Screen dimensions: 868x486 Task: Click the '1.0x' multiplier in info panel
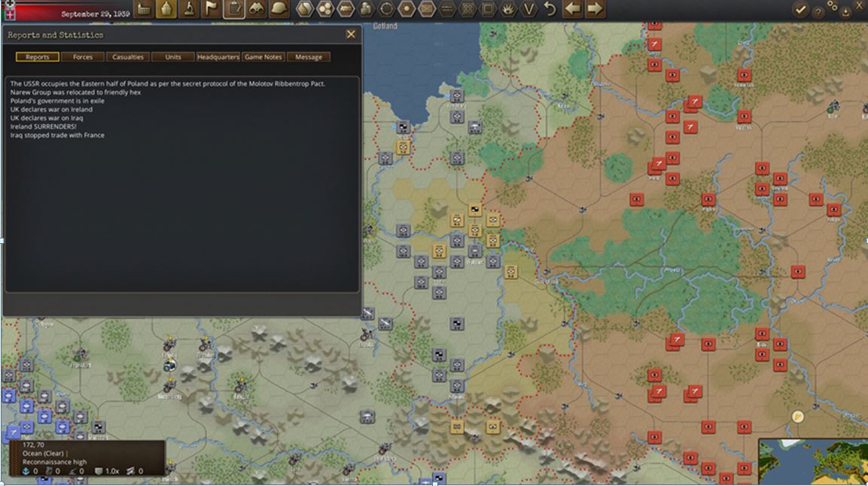tap(112, 471)
